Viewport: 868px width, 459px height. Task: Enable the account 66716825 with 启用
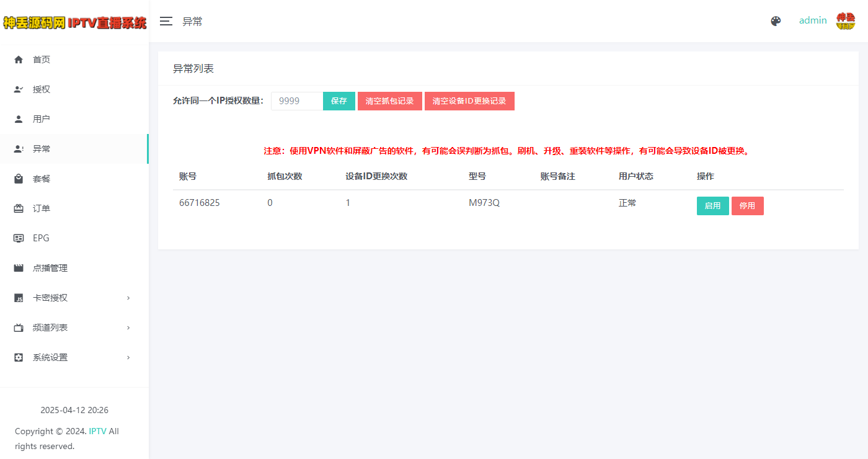(712, 205)
